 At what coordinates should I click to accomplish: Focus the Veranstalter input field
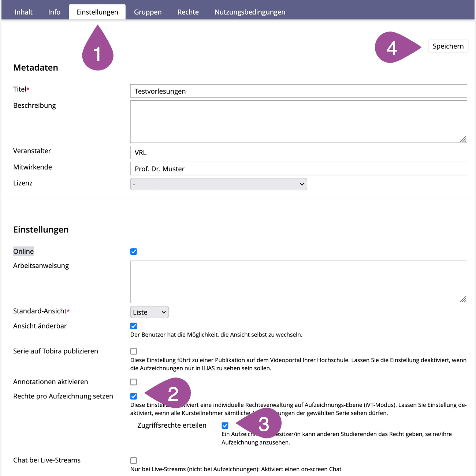coord(298,153)
